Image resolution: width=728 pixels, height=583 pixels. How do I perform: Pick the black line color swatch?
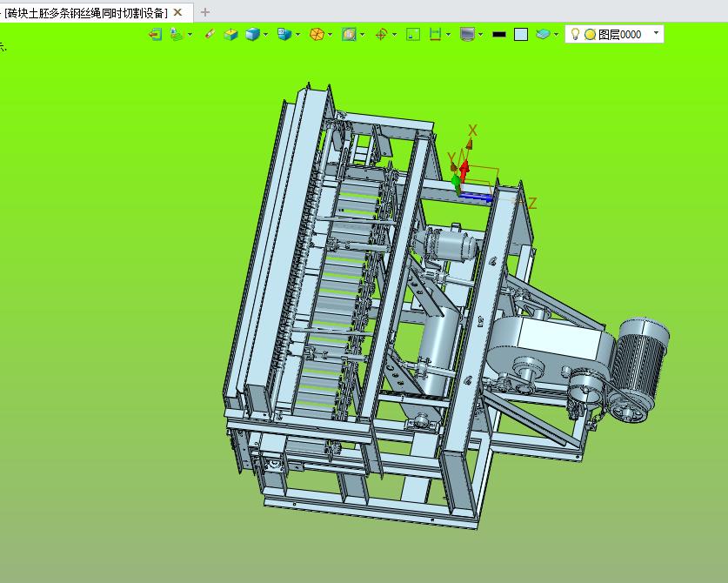point(499,35)
